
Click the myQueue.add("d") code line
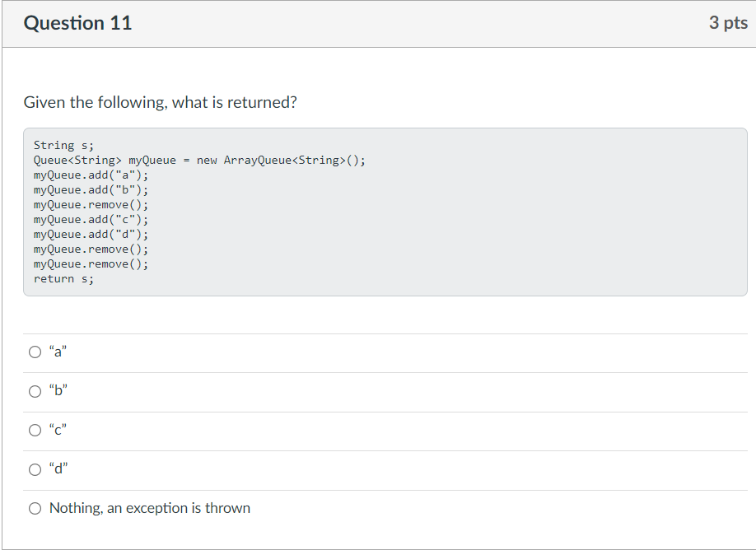[91, 235]
